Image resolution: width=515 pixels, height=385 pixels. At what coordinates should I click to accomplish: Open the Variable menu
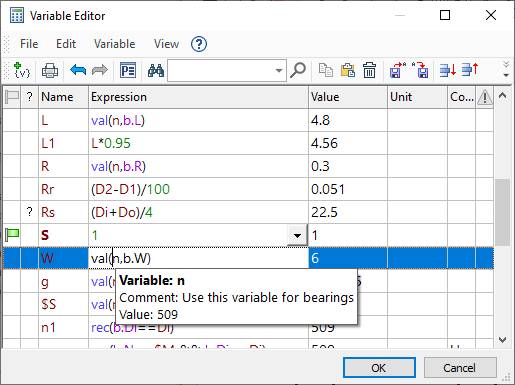[115, 44]
